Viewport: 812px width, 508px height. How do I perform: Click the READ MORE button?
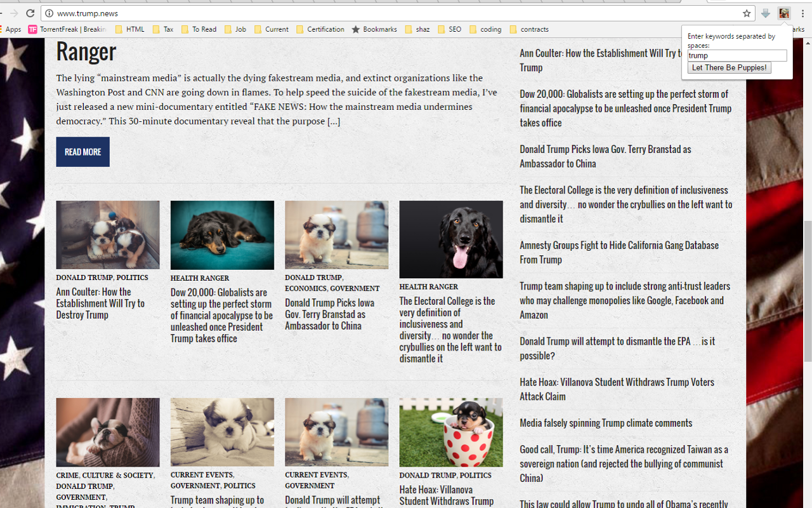click(82, 152)
